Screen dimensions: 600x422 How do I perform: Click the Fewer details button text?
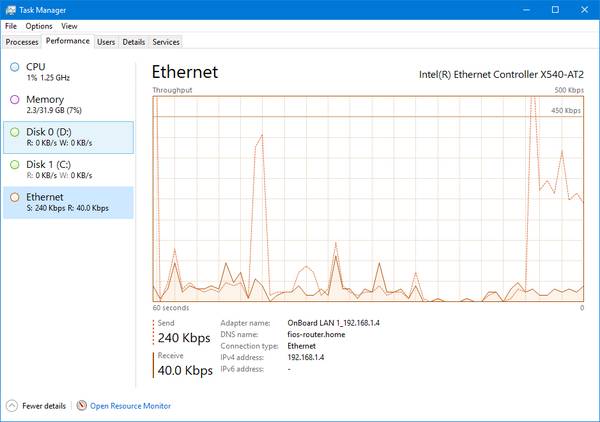pyautogui.click(x=43, y=406)
